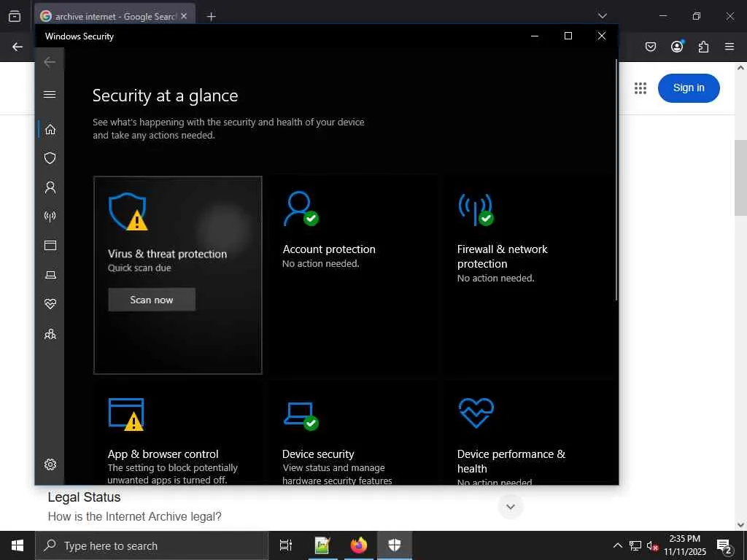Image resolution: width=747 pixels, height=560 pixels.
Task: Click Firewall & network protection tile antenna icon
Action: pos(476,209)
